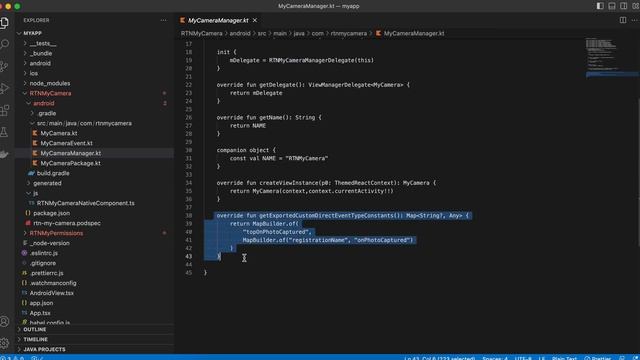Expand the _bundle folder
The height and width of the screenshot is (360, 640).
click(25, 53)
